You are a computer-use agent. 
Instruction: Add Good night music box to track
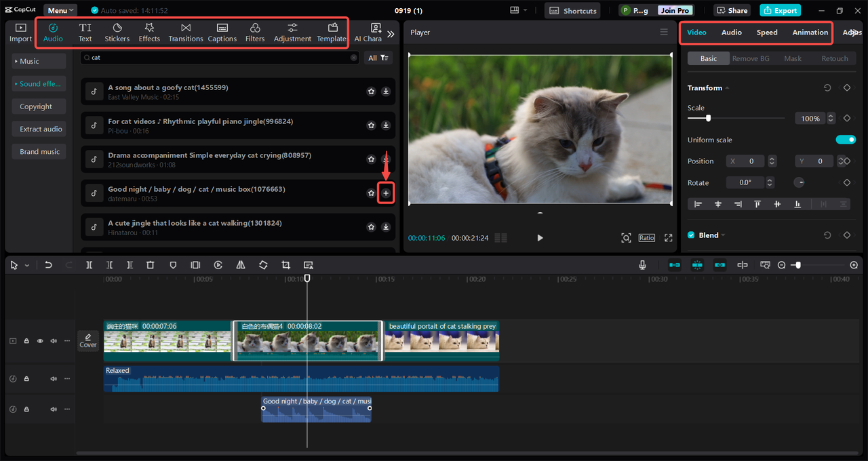tap(386, 193)
